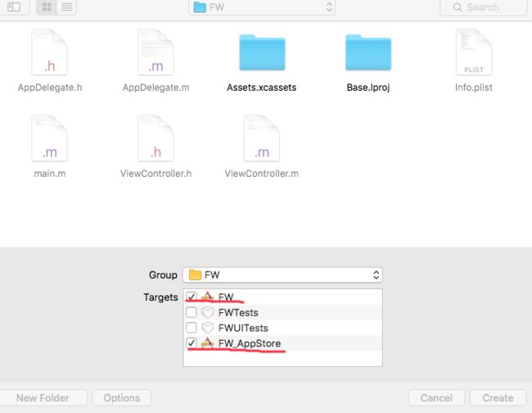Switch to list view
Screen dimensions: 532x413
(66, 7)
